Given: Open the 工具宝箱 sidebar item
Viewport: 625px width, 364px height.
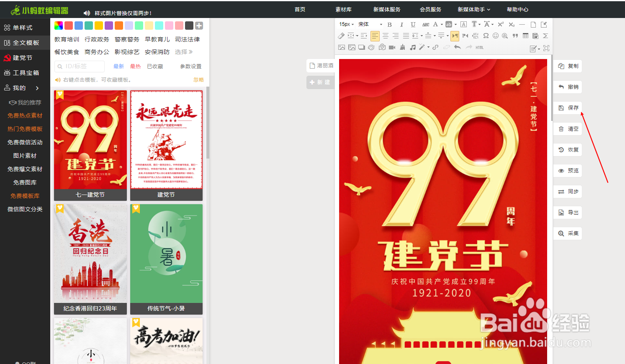Looking at the screenshot, I should tap(25, 73).
